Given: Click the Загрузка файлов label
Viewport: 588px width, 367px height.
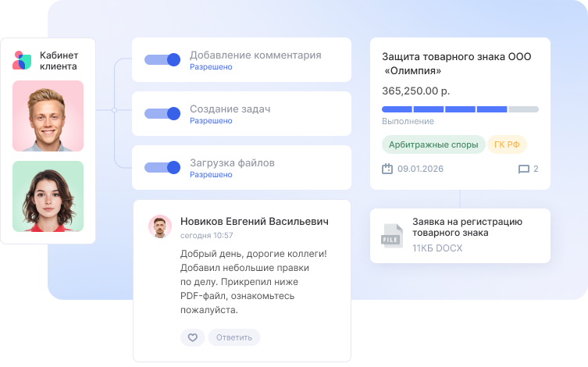Looking at the screenshot, I should [232, 163].
